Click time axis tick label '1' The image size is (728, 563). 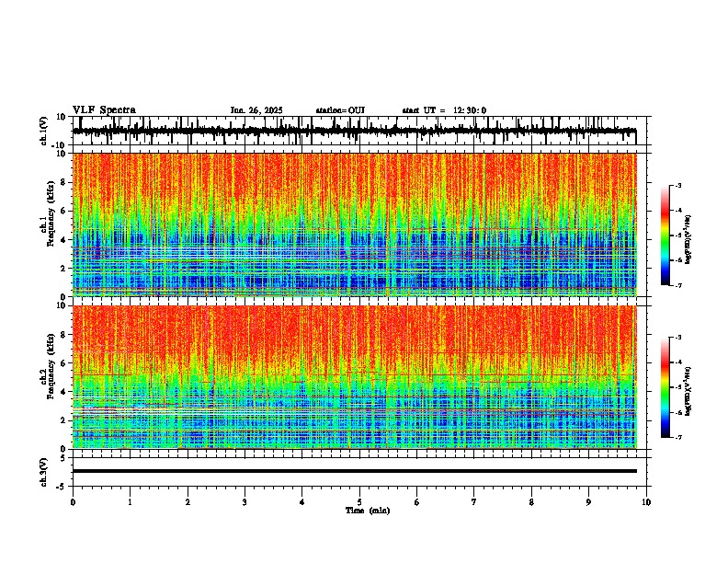tap(130, 502)
